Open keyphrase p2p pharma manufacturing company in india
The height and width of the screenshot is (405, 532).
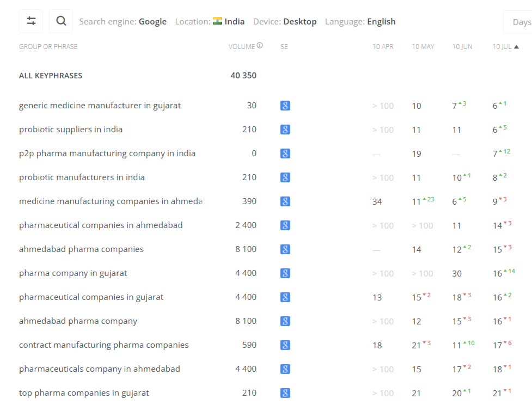[107, 154]
